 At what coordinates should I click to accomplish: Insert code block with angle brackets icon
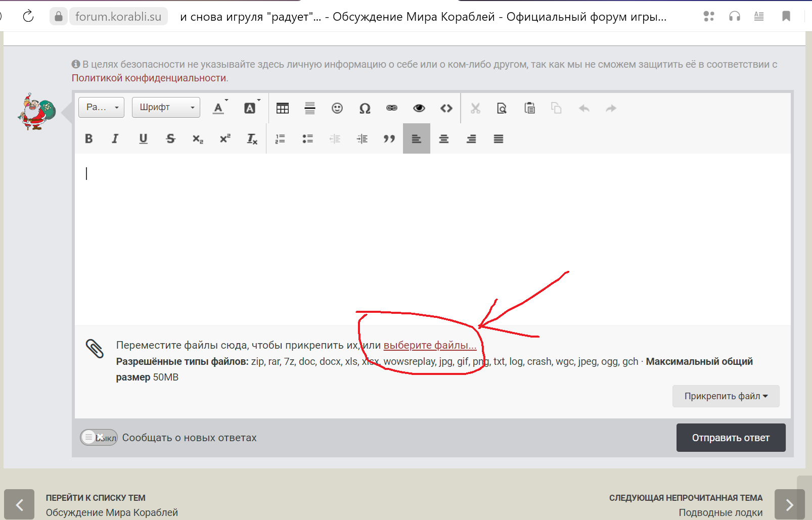pos(446,108)
